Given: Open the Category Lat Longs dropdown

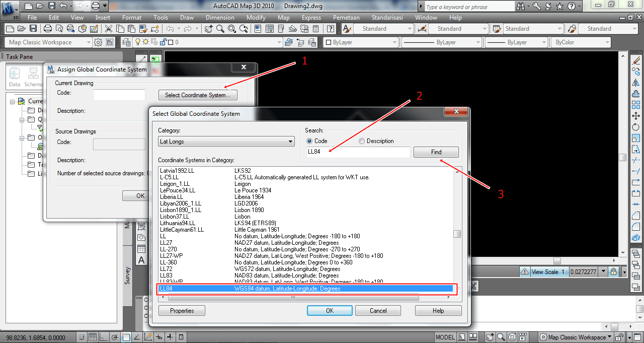Looking at the screenshot, I should point(226,142).
